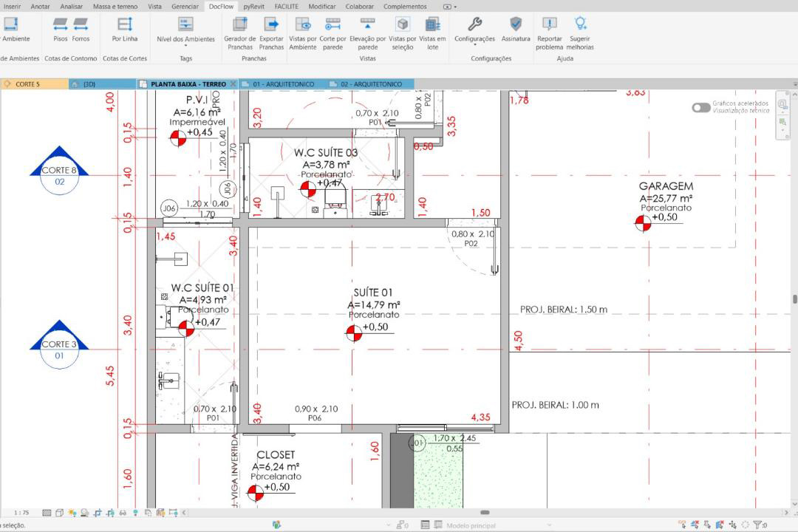Expand Nível dos Ambientes dropdown arrow
The image size is (798, 532).
point(185,46)
